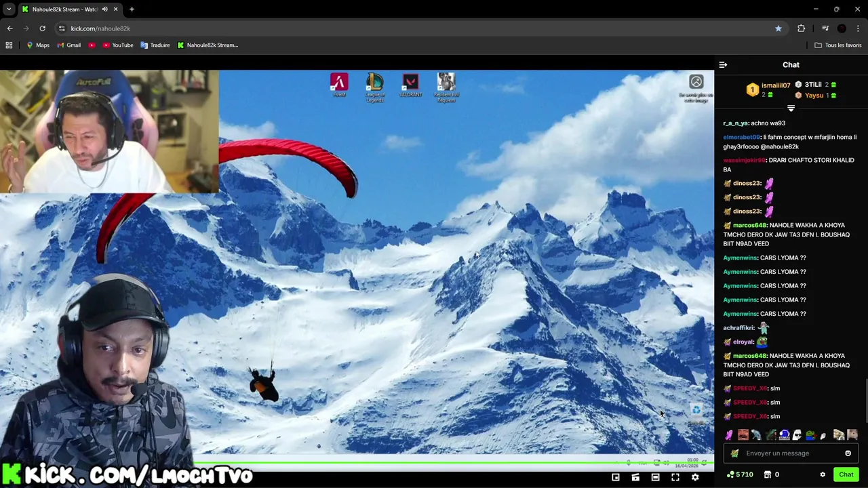Click the top webcam overlay of the streamer
The height and width of the screenshot is (488, 868).
pos(109,132)
